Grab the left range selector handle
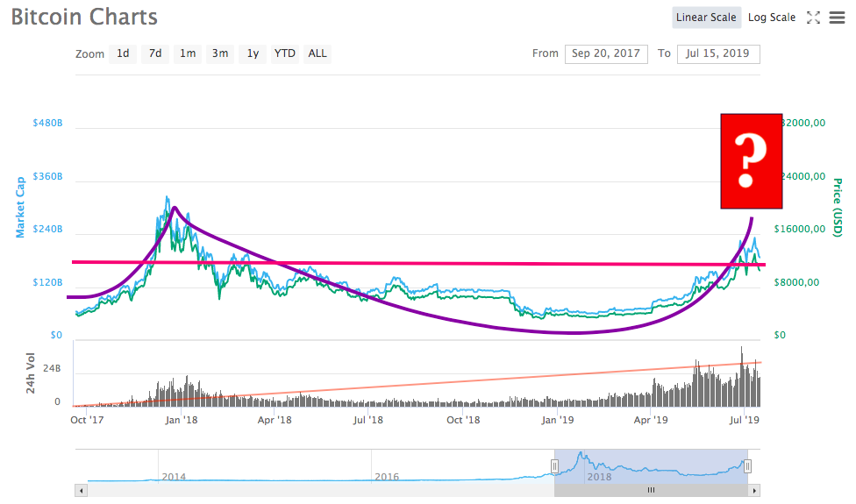The width and height of the screenshot is (856, 504). pos(554,466)
